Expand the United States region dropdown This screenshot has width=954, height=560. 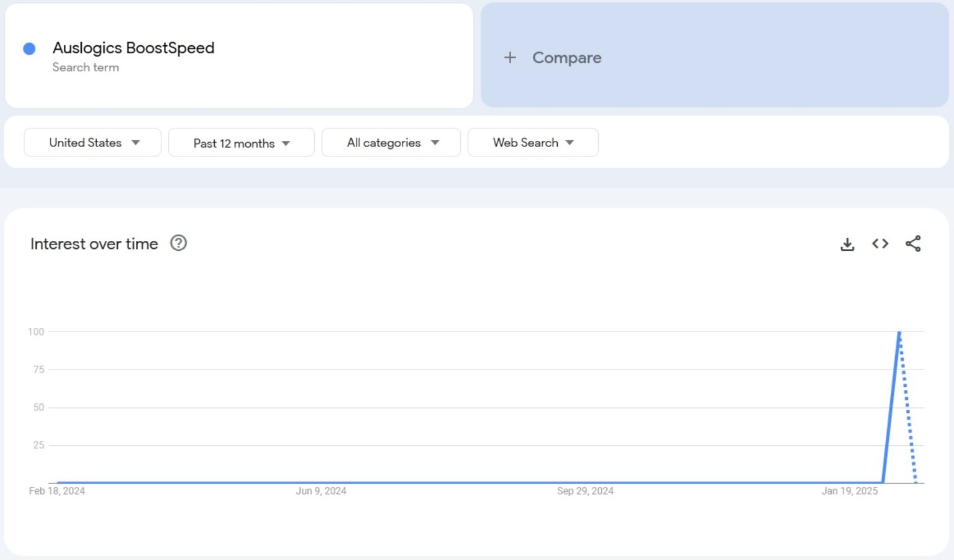pyautogui.click(x=93, y=143)
